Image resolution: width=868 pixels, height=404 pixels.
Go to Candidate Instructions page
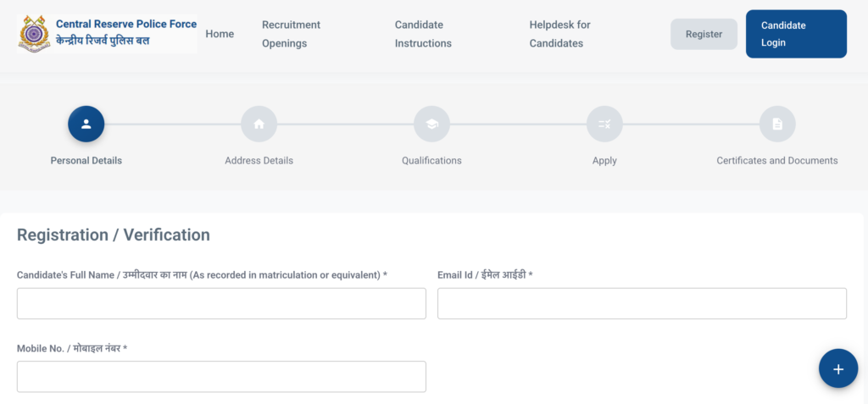click(423, 34)
